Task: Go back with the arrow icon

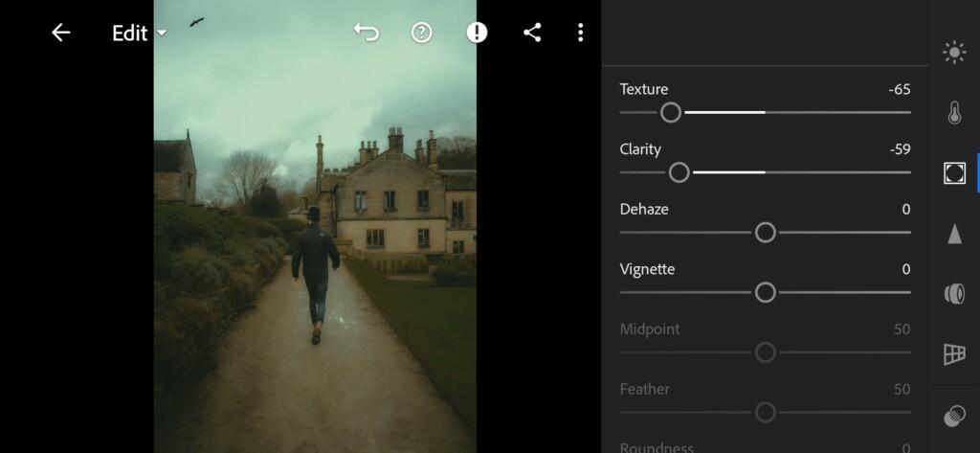Action: click(60, 33)
